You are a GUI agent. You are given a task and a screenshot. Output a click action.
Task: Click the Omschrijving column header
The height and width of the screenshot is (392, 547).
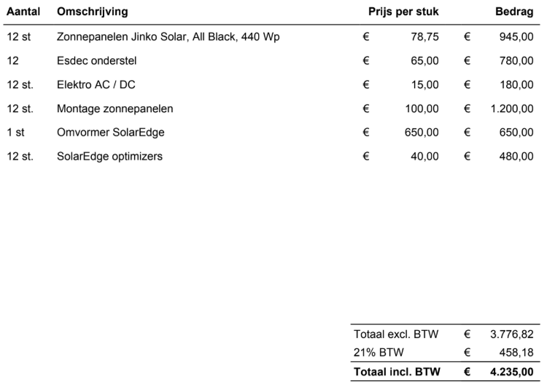tap(92, 12)
